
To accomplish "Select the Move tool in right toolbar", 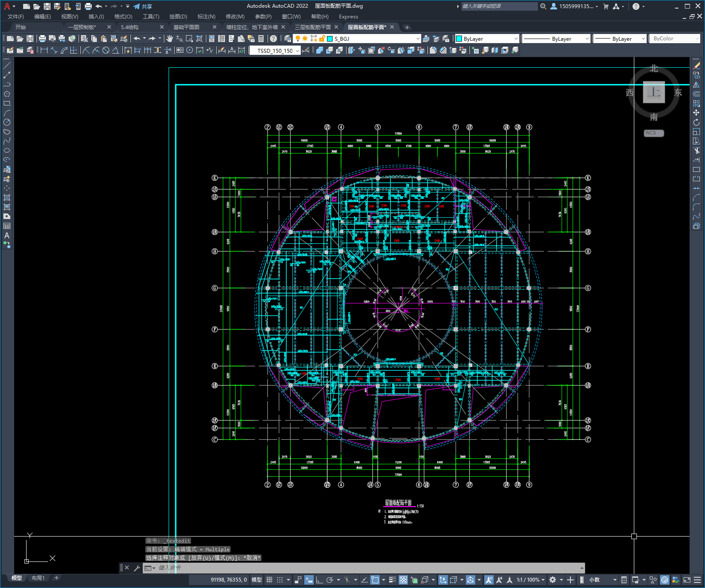I will [696, 113].
